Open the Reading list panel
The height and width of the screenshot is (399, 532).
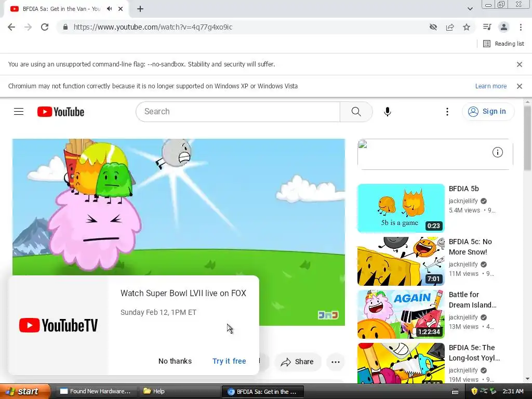click(503, 44)
